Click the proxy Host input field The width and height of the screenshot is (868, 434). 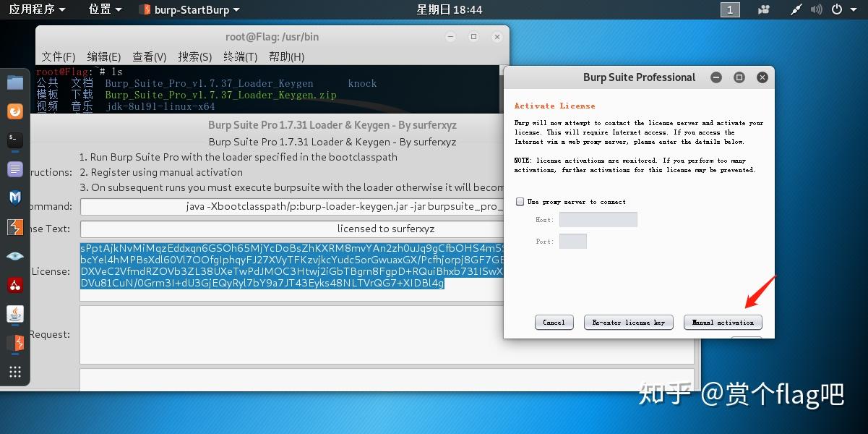(x=598, y=219)
